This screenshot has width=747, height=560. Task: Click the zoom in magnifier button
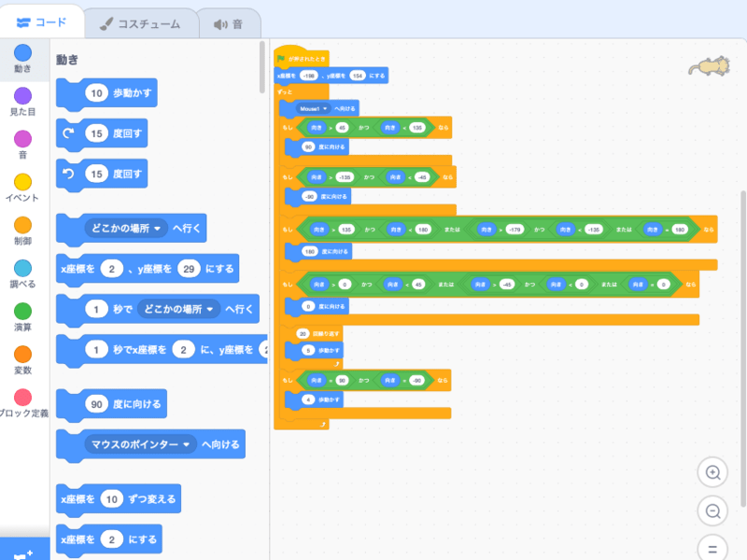[712, 472]
